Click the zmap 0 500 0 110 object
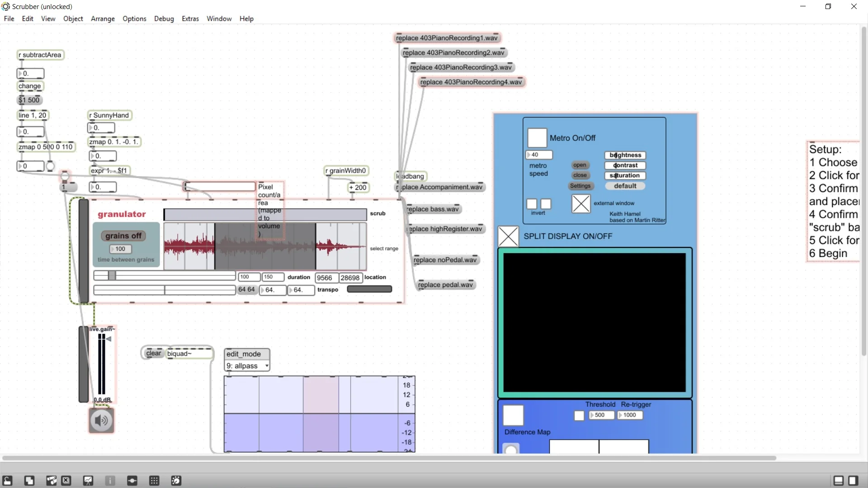Screen dimensions: 868x488 [x=46, y=147]
